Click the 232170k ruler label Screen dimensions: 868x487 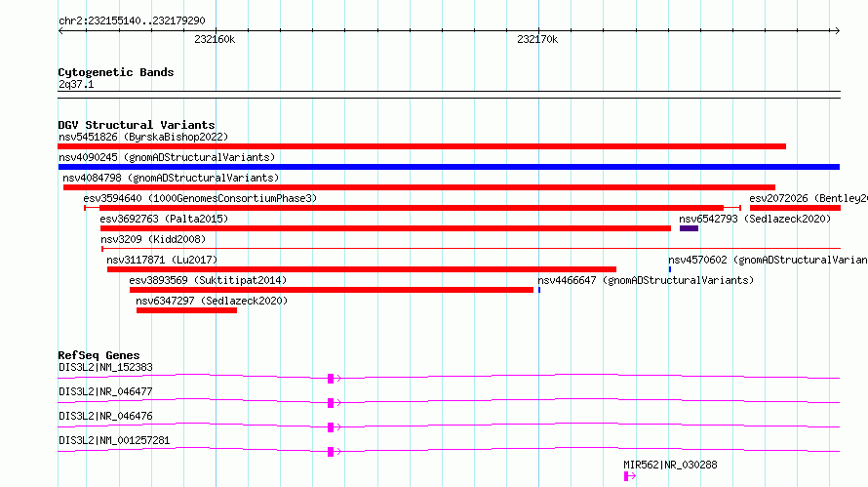pyautogui.click(x=537, y=39)
